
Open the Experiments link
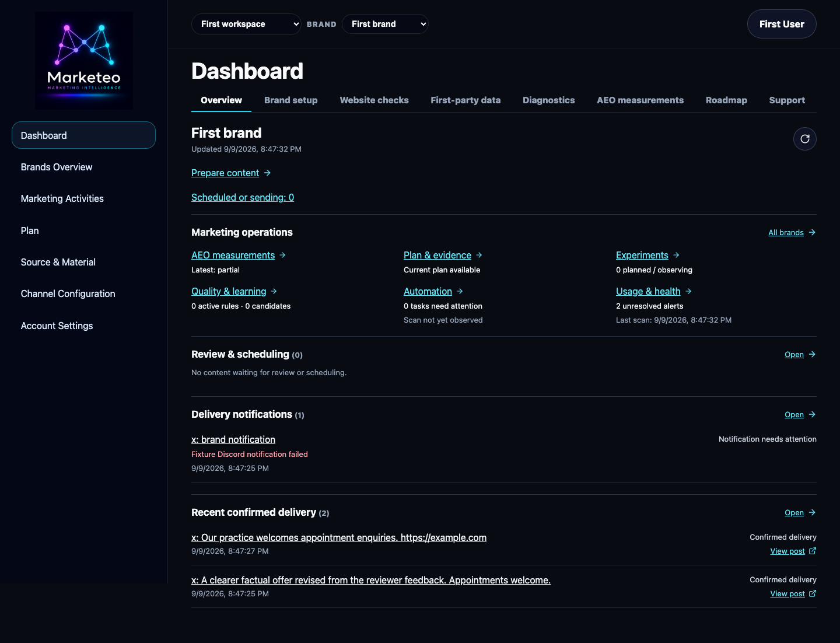point(642,255)
